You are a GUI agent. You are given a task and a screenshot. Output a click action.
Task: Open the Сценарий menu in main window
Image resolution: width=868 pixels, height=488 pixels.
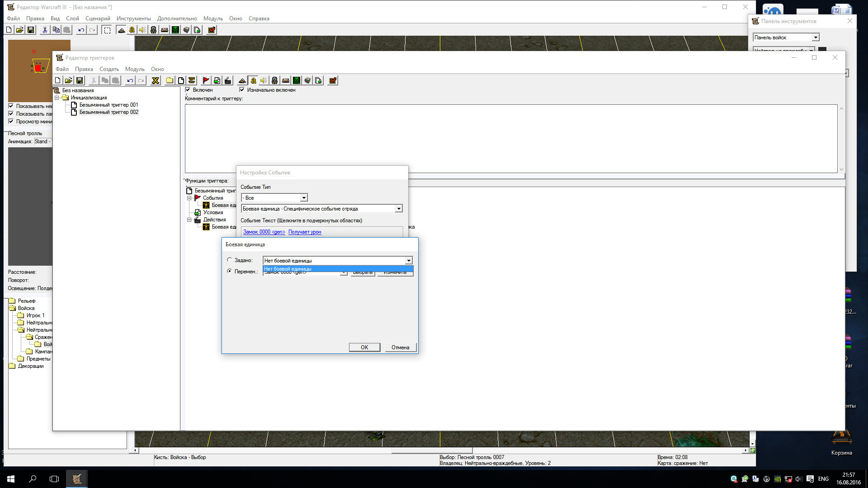(98, 19)
